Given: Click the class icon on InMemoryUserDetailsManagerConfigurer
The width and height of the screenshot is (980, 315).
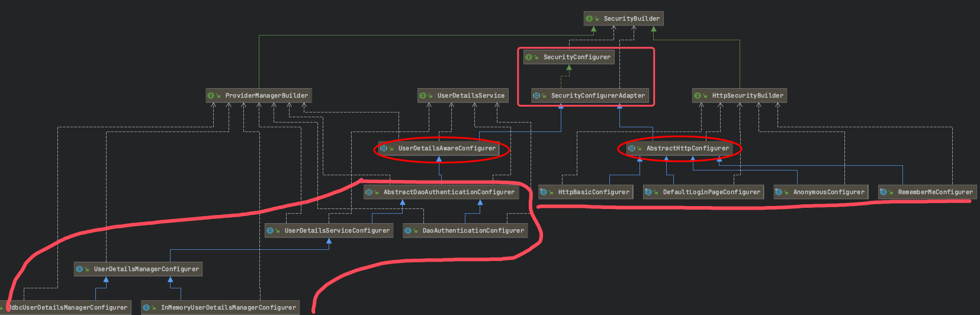Looking at the screenshot, I should [x=146, y=308].
